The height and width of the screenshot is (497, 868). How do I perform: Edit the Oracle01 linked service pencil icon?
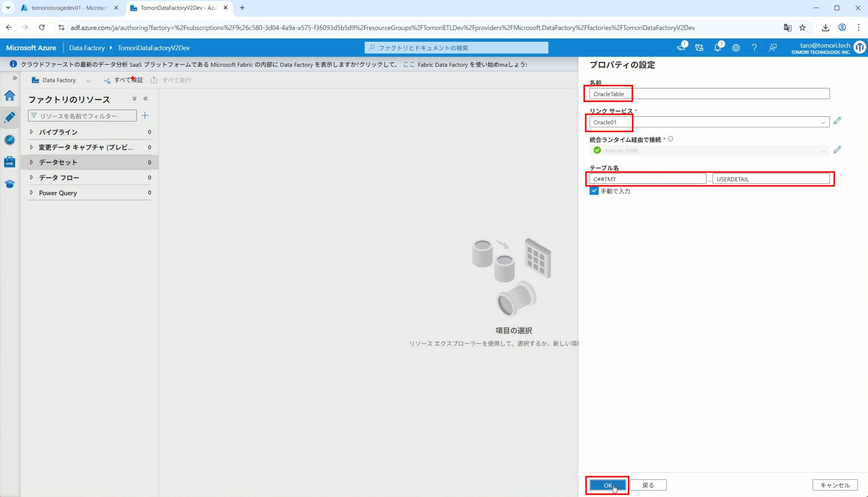coord(837,121)
